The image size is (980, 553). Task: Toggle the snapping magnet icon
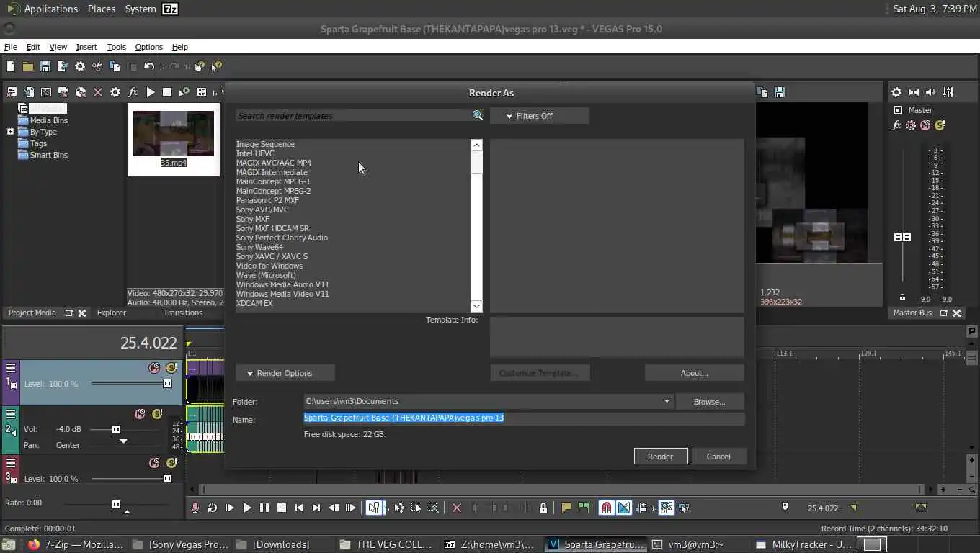pyautogui.click(x=607, y=508)
